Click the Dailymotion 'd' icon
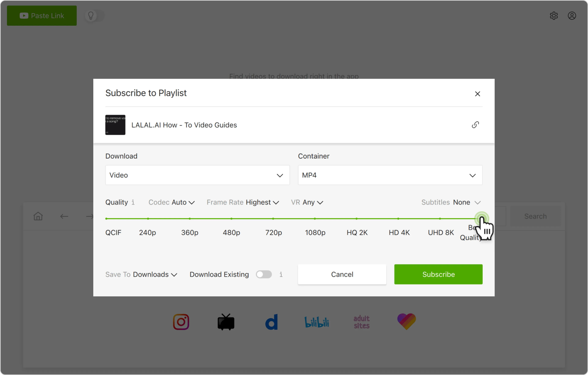 coord(271,322)
